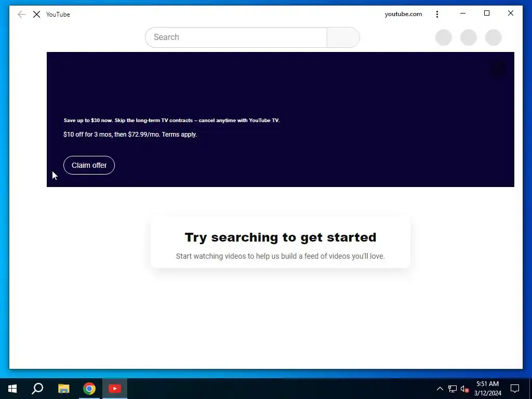532x399 pixels.
Task: Go back using the back arrow
Action: pyautogui.click(x=21, y=14)
